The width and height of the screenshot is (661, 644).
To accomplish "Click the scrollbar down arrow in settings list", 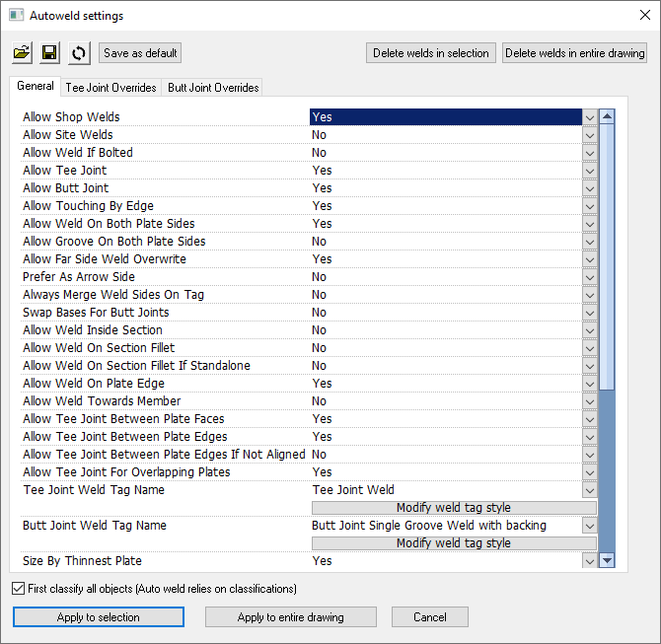I will pyautogui.click(x=608, y=560).
